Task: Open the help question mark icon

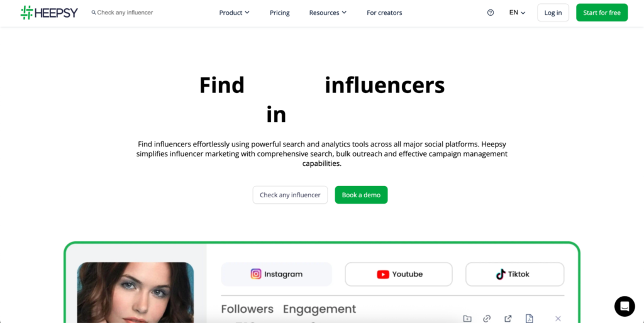Action: point(491,13)
